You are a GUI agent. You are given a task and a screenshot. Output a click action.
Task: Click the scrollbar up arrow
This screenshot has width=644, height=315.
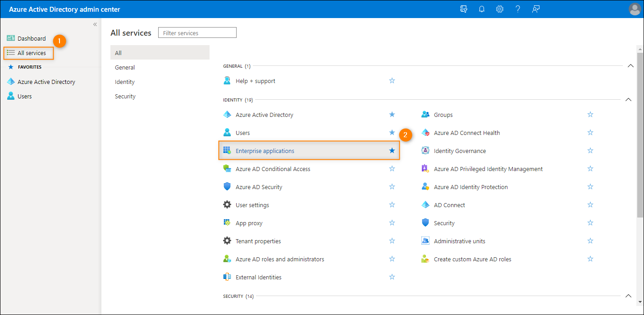tap(640, 48)
